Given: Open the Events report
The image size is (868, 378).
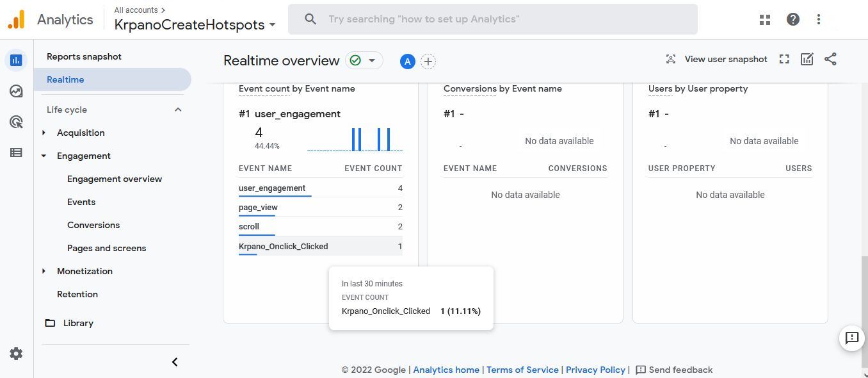Looking at the screenshot, I should [x=81, y=202].
